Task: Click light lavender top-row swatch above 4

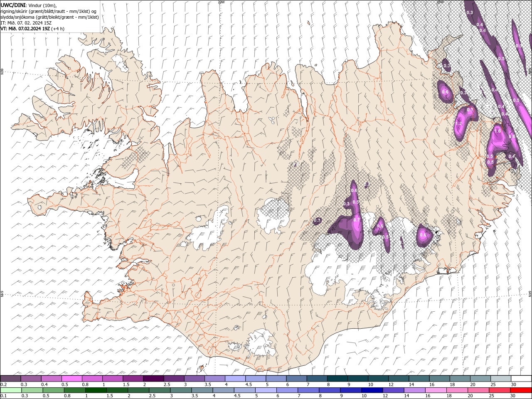Action: [x=235, y=379]
